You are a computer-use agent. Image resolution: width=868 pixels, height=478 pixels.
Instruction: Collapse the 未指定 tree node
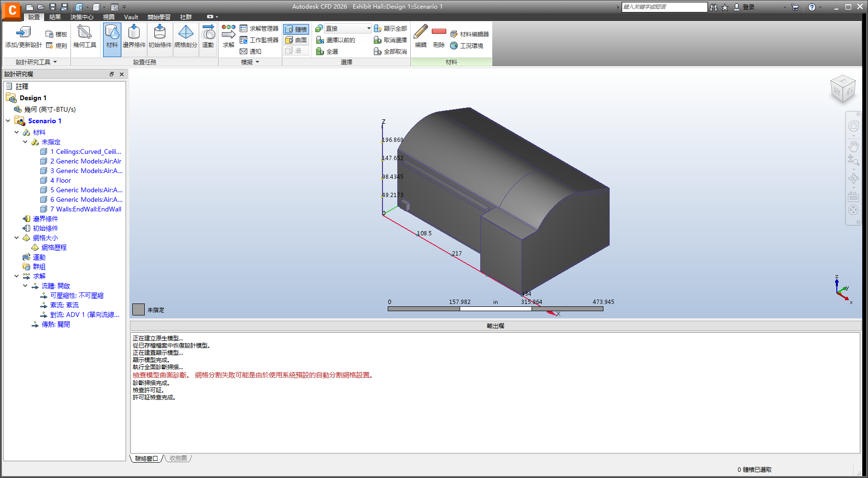25,142
